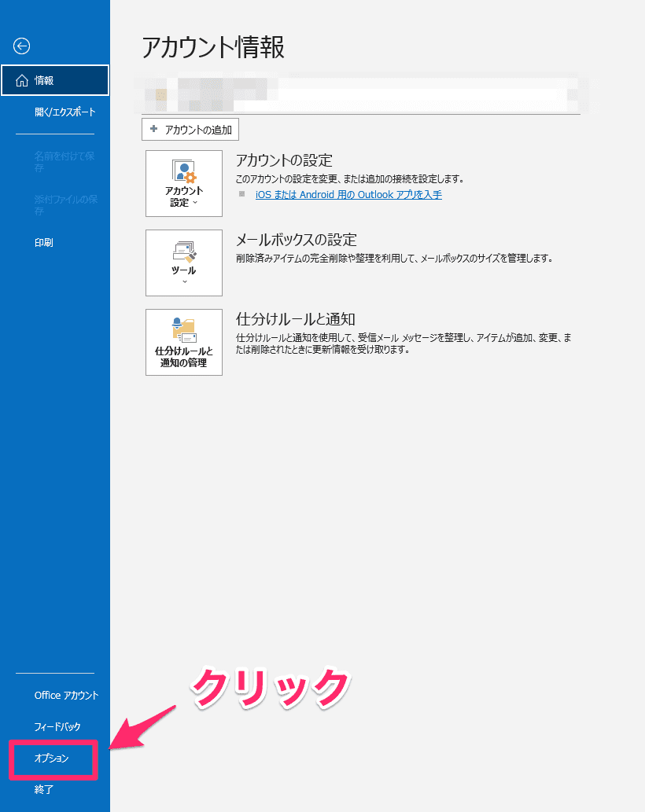Click the ツール mailbox cleanup icon
Viewport: 645px width, 812px height.
click(183, 250)
